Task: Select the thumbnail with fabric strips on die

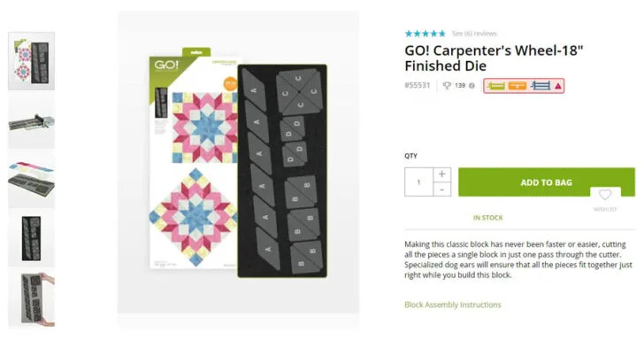Action: click(x=32, y=180)
